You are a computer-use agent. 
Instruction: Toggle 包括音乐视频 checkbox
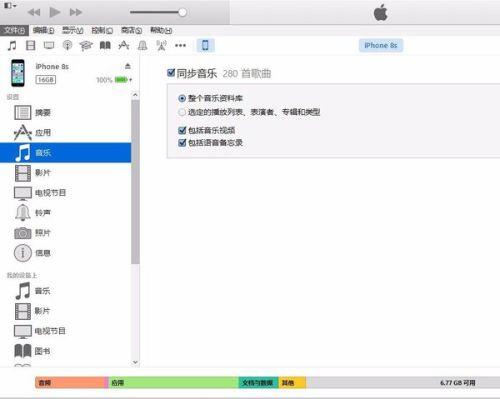pyautogui.click(x=182, y=130)
